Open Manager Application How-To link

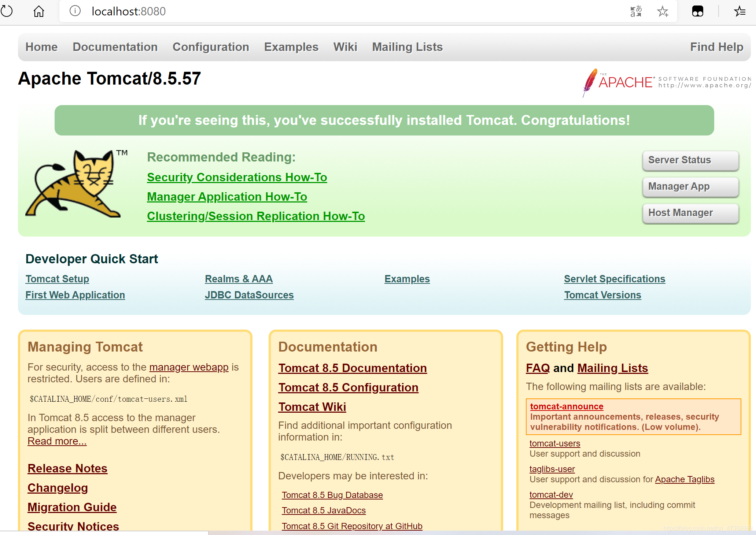coord(227,197)
